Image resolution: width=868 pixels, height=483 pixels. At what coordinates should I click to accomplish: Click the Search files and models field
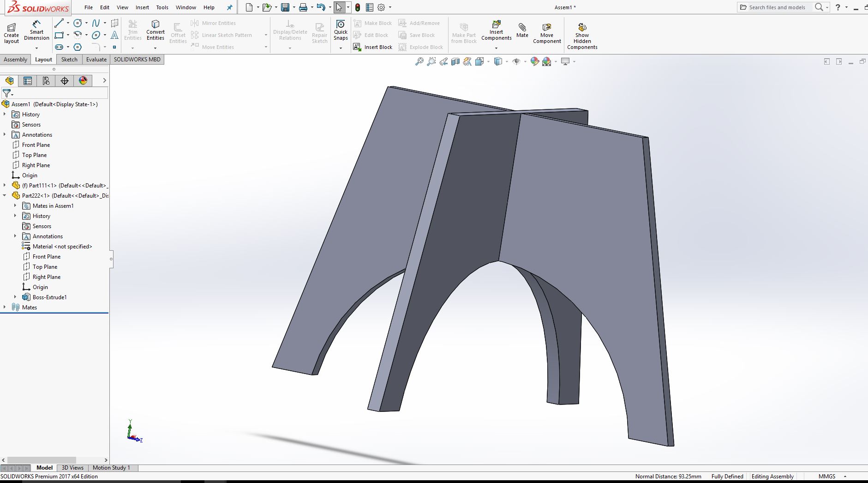click(x=777, y=7)
